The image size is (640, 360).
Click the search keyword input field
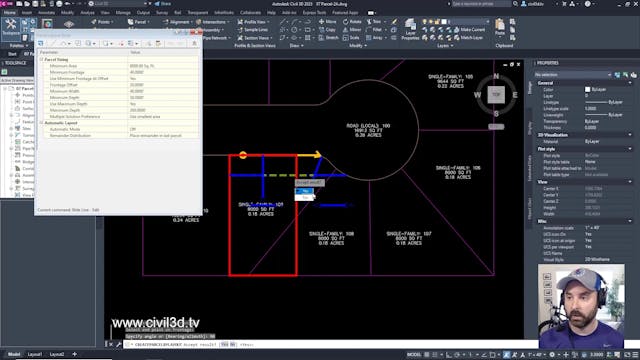click(481, 4)
